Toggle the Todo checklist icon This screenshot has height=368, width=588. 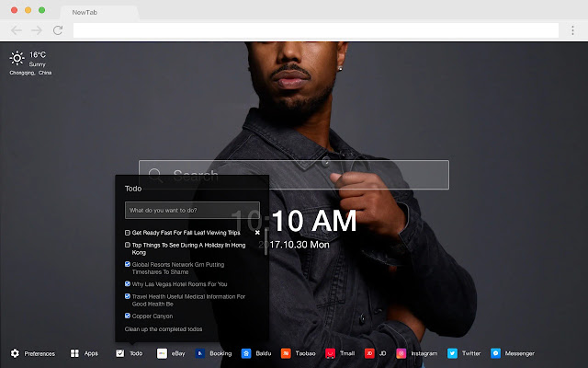120,353
